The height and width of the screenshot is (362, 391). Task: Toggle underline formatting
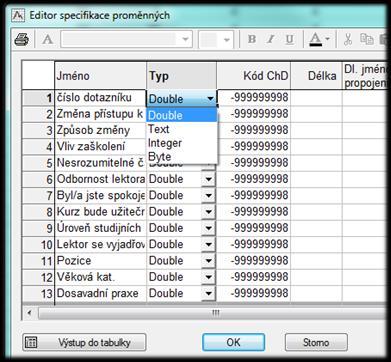[x=290, y=40]
